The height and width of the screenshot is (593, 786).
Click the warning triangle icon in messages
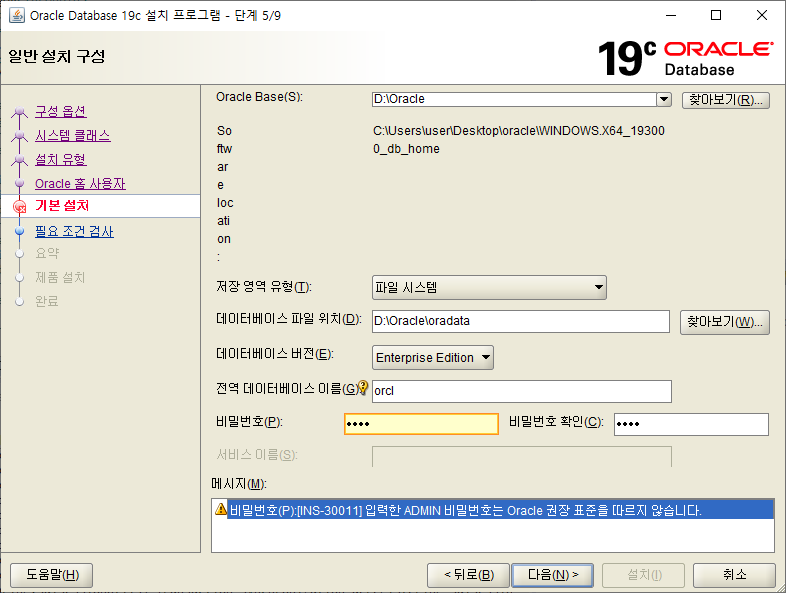[x=221, y=509]
